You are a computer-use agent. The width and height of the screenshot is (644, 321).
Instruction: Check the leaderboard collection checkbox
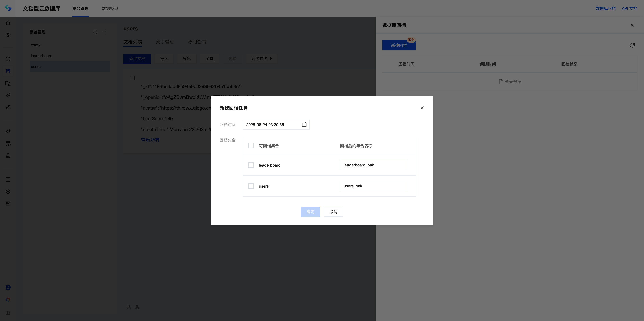[x=251, y=165]
